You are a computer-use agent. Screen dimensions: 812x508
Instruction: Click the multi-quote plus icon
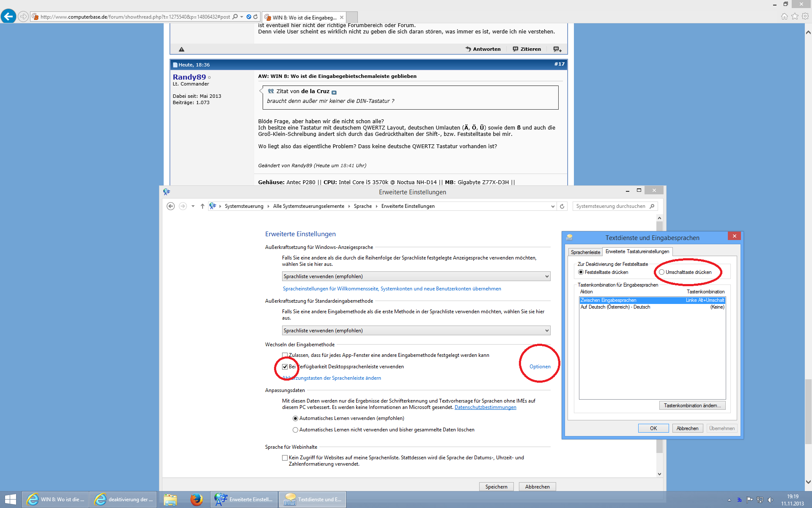pyautogui.click(x=557, y=49)
